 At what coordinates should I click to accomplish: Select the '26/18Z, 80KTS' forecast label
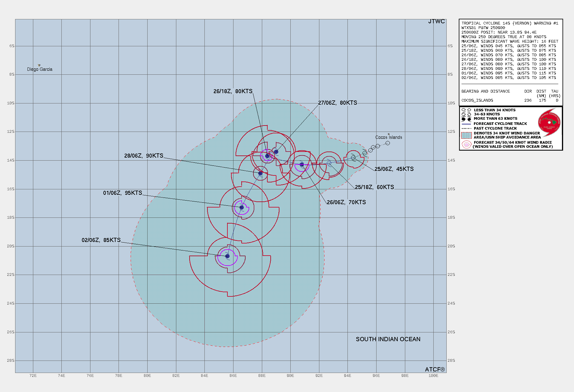pos(233,91)
